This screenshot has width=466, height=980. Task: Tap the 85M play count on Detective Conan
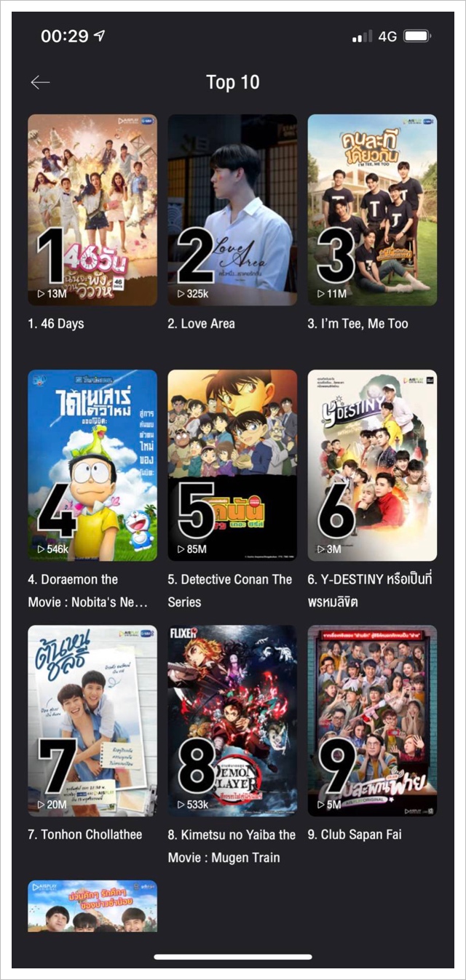192,549
